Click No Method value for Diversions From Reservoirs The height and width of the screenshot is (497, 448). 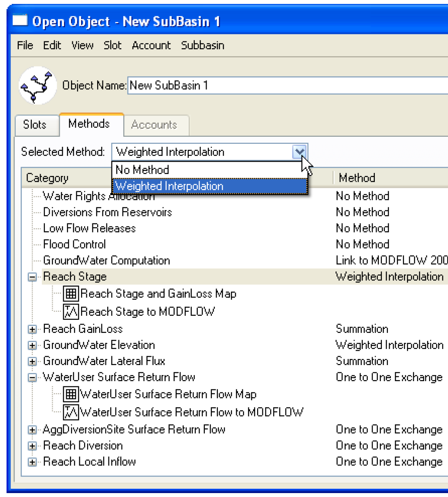click(x=363, y=212)
